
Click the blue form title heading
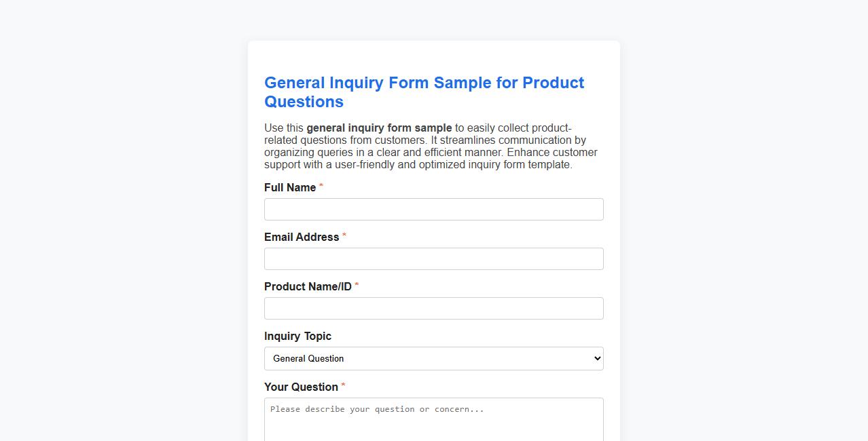tap(424, 92)
